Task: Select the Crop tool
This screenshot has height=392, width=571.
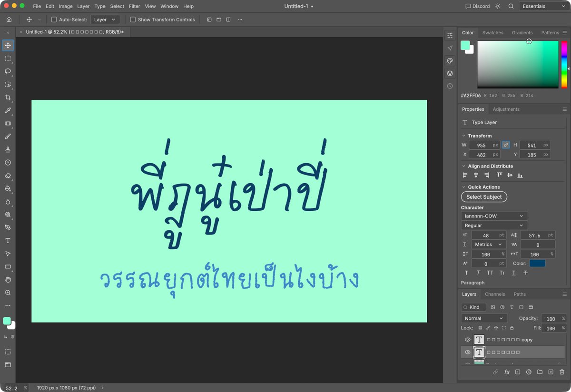Action: click(x=8, y=98)
